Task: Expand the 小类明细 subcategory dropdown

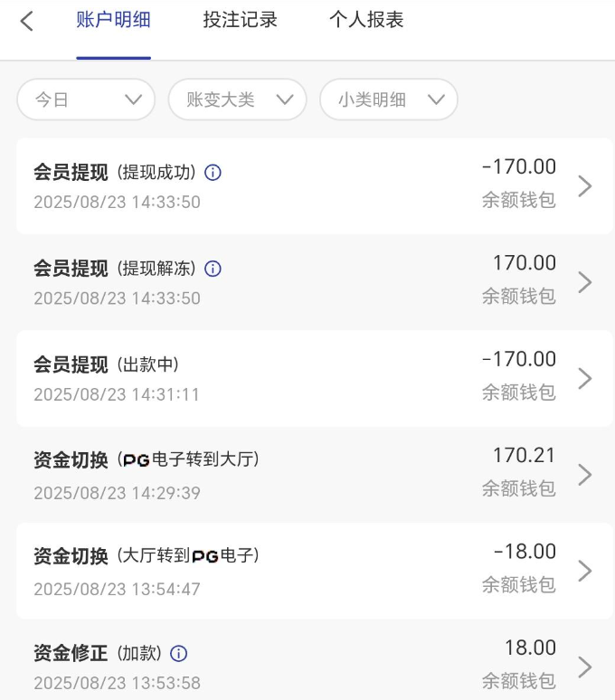Action: [x=389, y=99]
